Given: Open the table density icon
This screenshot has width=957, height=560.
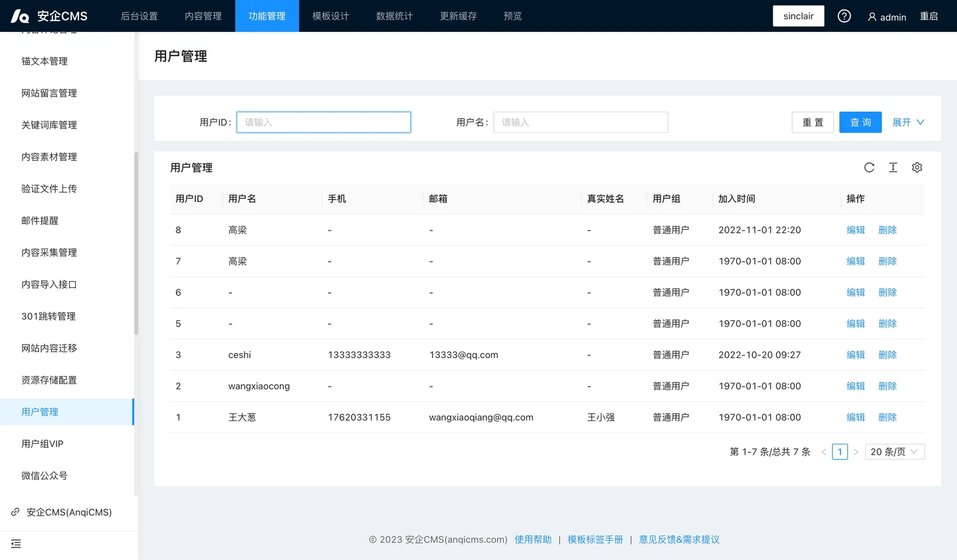Looking at the screenshot, I should point(893,167).
